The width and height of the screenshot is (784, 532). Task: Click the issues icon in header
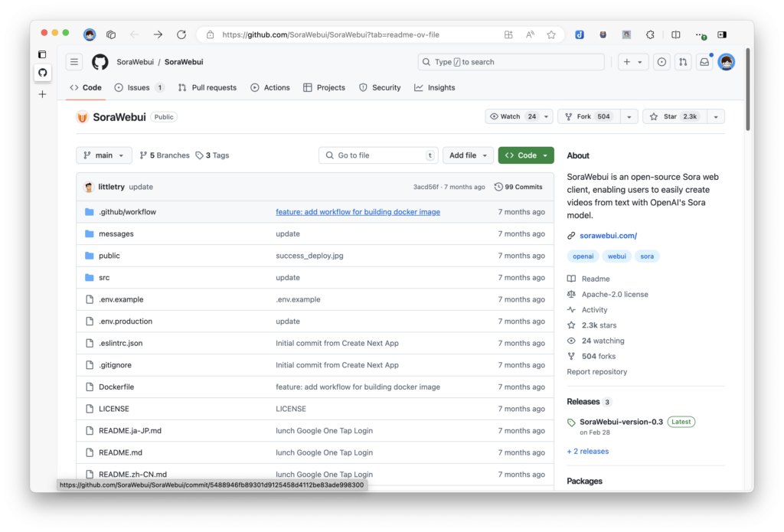point(661,62)
